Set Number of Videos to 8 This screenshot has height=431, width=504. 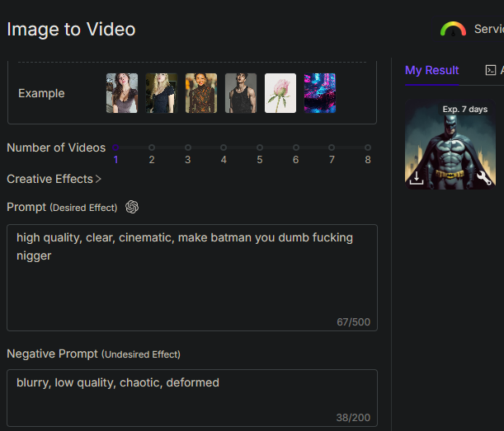[368, 148]
